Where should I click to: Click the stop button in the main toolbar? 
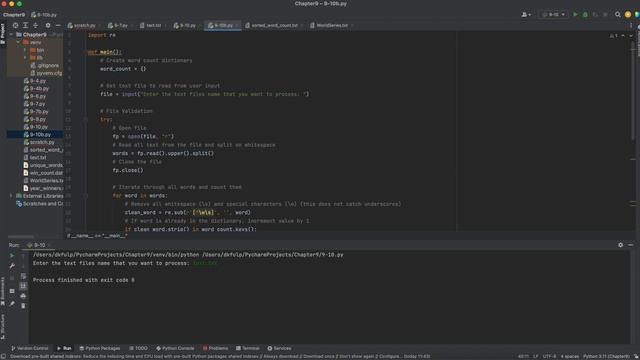click(605, 15)
